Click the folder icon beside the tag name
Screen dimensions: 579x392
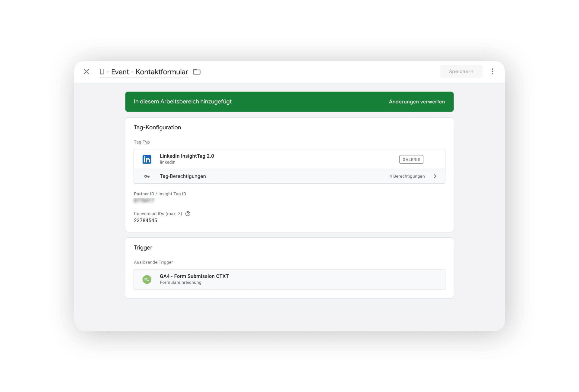[x=197, y=72]
